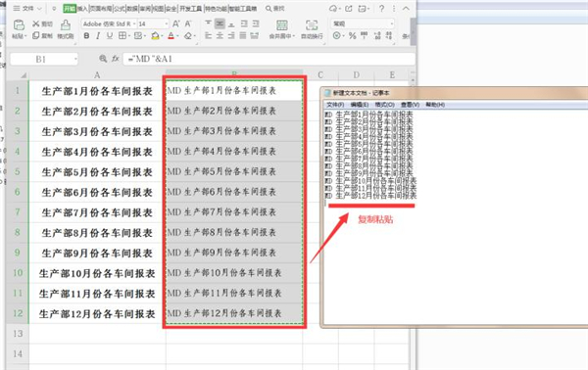Select row 13 header
Image resolution: width=588 pixels, height=370 pixels.
pyautogui.click(x=18, y=334)
